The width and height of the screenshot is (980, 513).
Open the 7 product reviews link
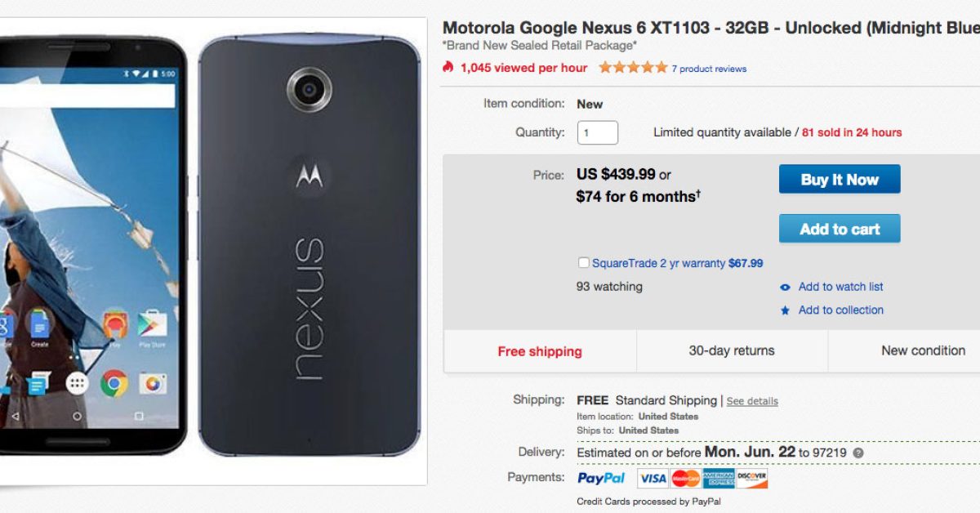[x=709, y=69]
